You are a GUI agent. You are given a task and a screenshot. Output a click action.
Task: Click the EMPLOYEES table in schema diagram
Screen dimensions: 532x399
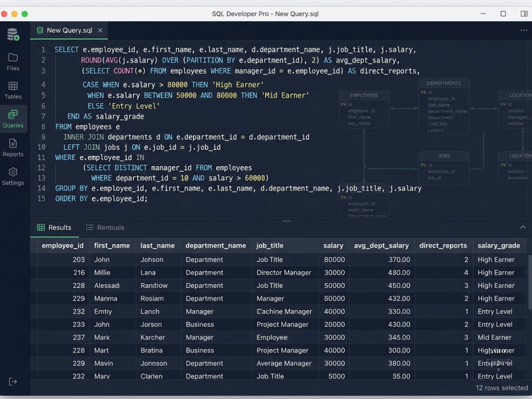tap(364, 109)
